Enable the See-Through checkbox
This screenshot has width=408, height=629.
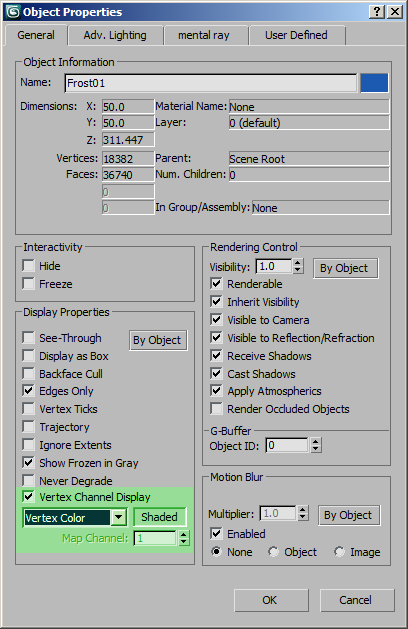pyautogui.click(x=28, y=337)
